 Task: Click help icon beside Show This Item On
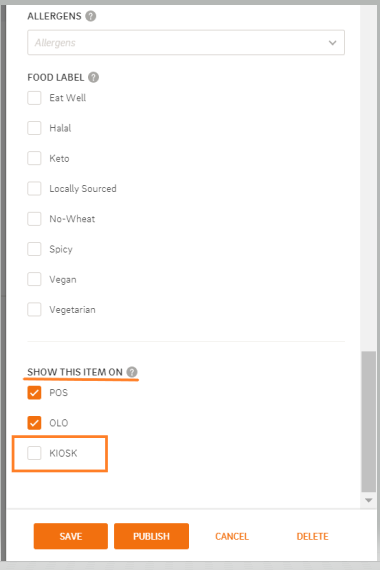(x=132, y=372)
